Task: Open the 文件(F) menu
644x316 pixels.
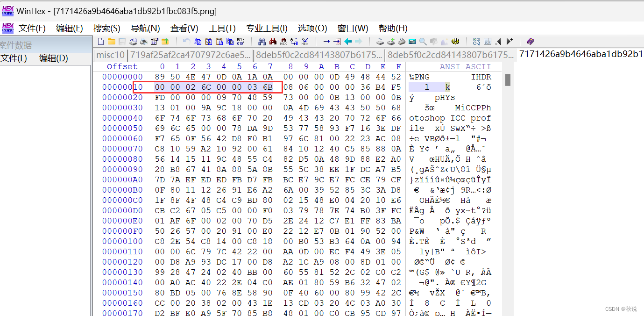Action: coord(32,28)
